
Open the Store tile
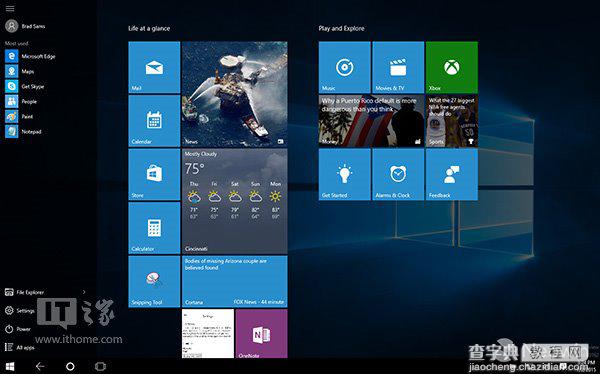(x=154, y=175)
